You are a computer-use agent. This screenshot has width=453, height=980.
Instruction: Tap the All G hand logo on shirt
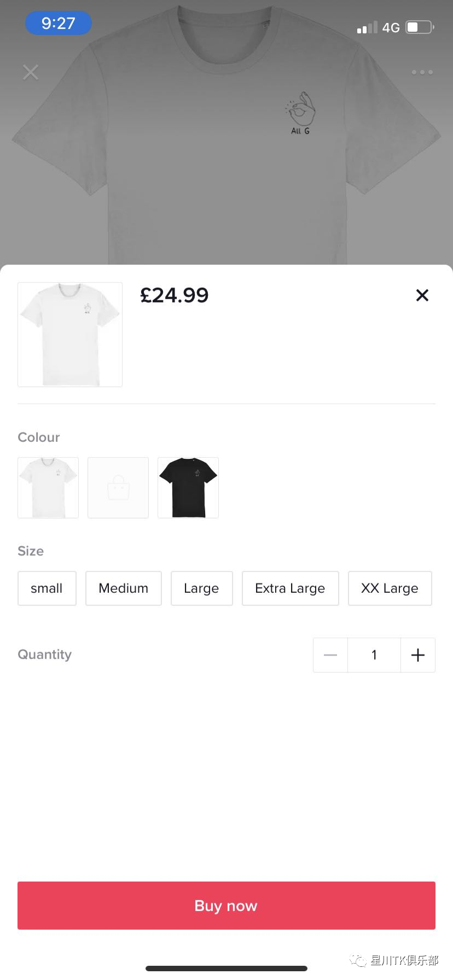tap(300, 113)
